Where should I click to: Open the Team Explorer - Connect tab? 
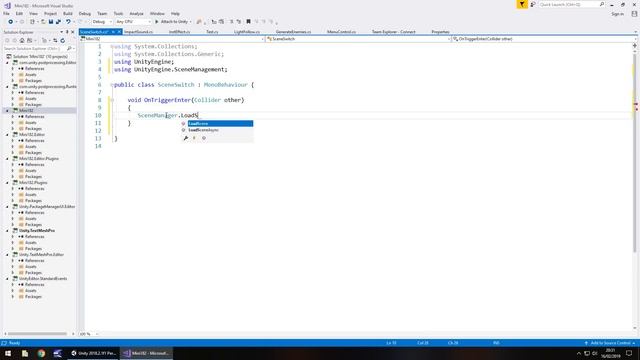(393, 32)
